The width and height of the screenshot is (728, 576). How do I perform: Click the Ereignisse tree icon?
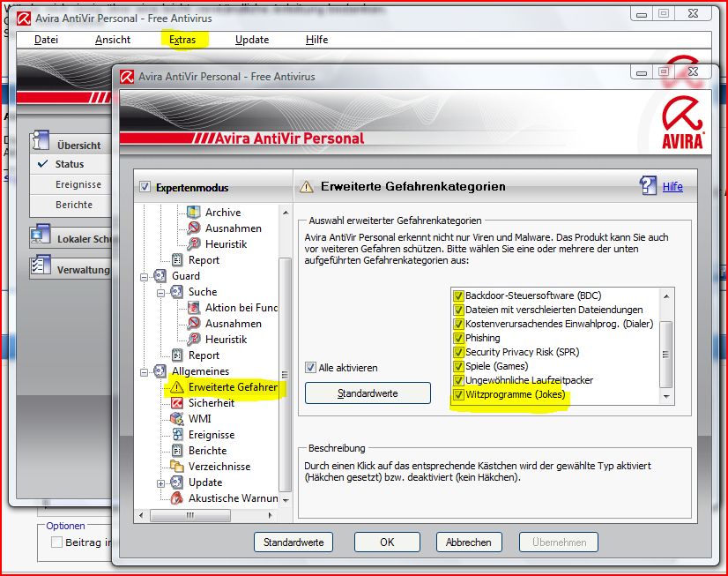pyautogui.click(x=177, y=435)
